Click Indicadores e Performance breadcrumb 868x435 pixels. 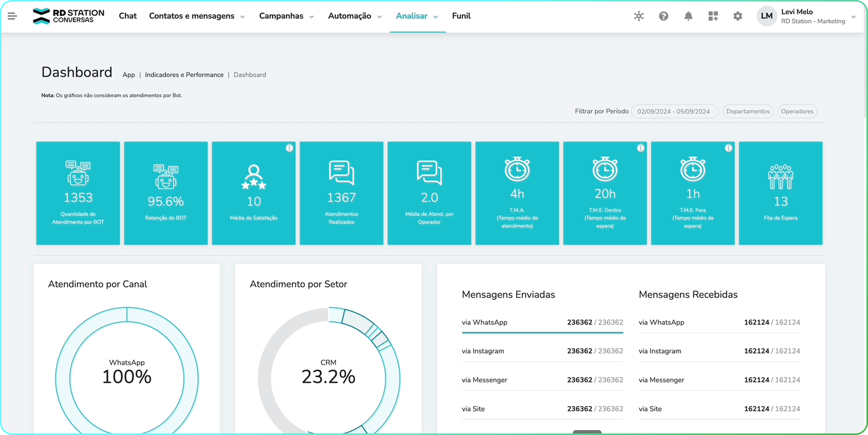pyautogui.click(x=184, y=75)
